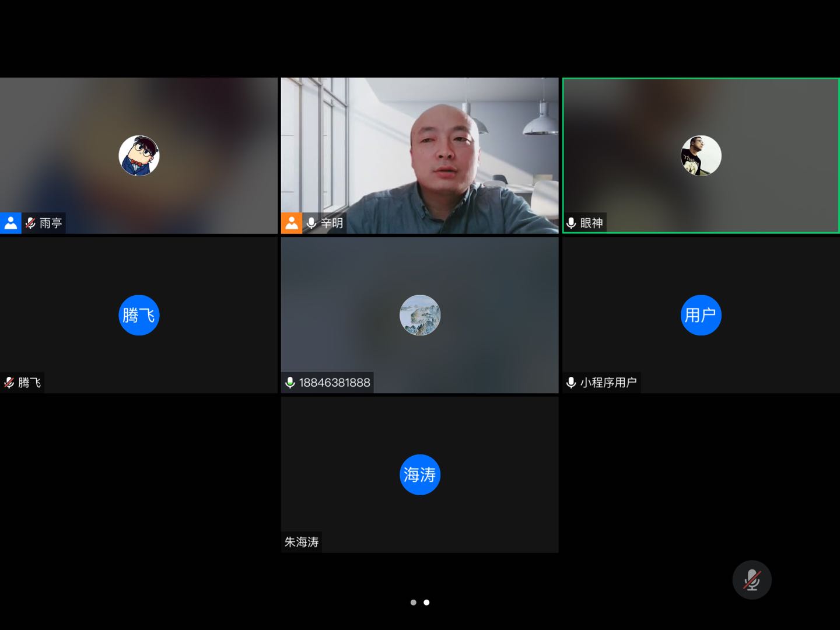Click the 小程序用户 name label
Screen dimensions: 840x630
pyautogui.click(x=608, y=383)
